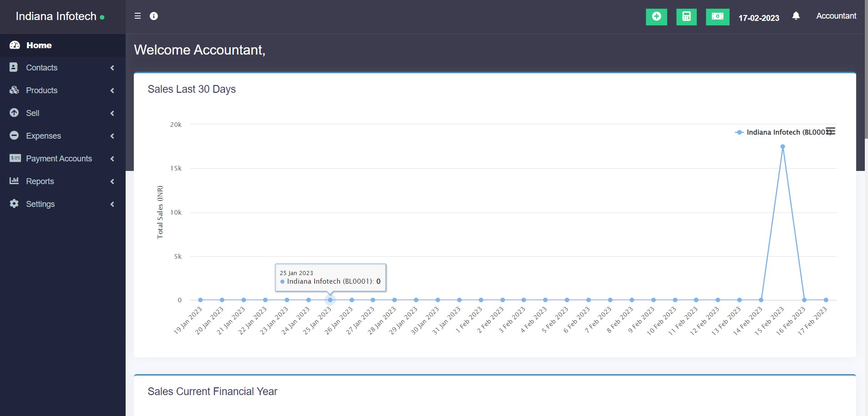Select Home in the sidebar
The image size is (868, 416).
tap(63, 45)
